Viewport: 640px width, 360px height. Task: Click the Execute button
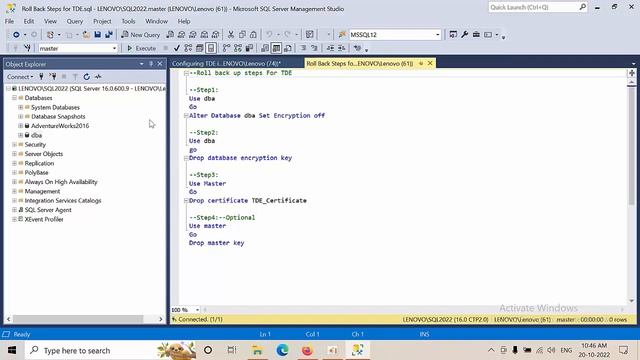[142, 48]
